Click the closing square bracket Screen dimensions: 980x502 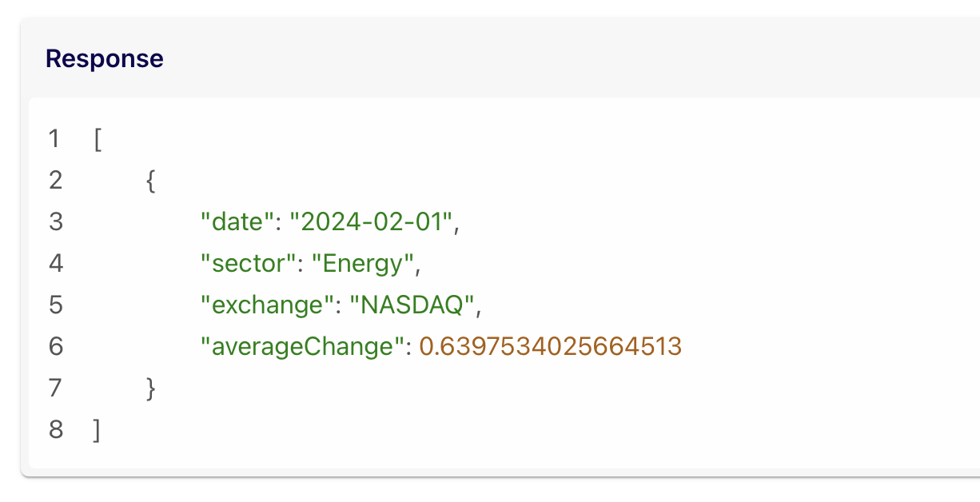[98, 430]
